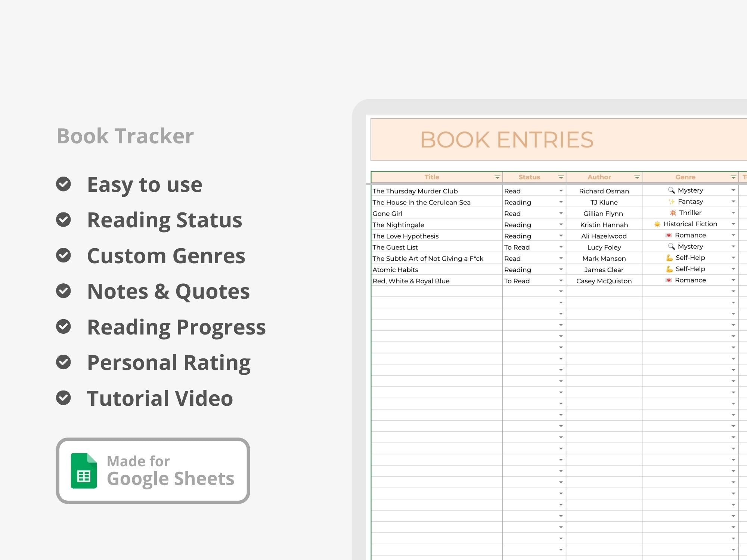Open the filter on the Status column

561,177
